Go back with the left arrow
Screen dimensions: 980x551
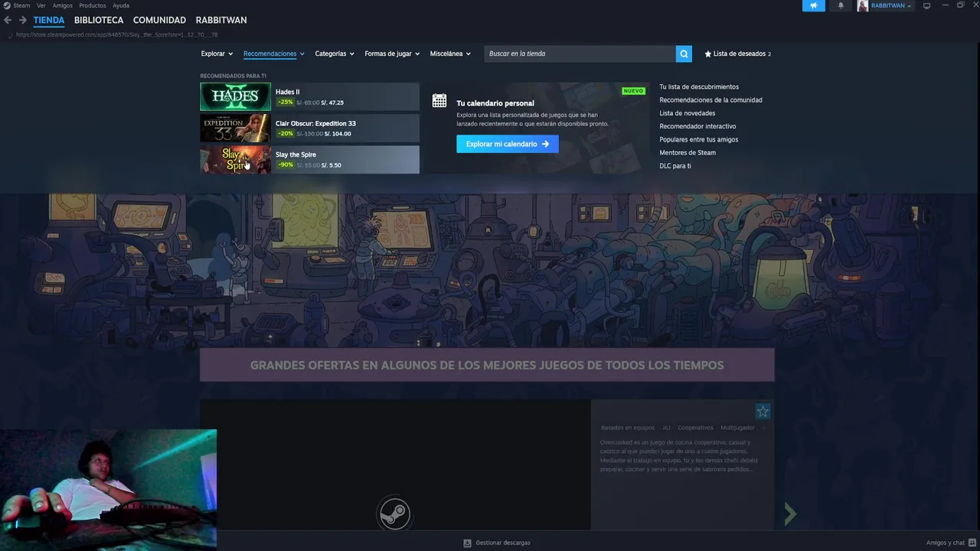[x=8, y=20]
